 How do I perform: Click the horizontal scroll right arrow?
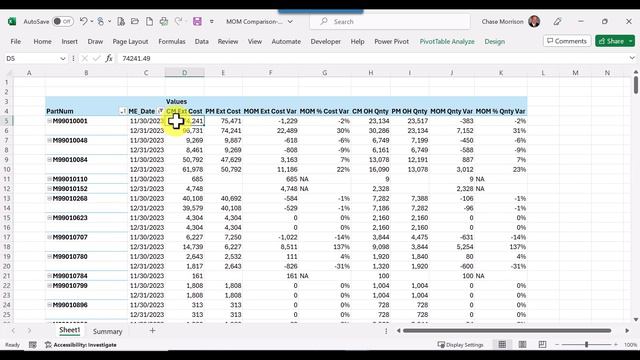tap(627, 331)
